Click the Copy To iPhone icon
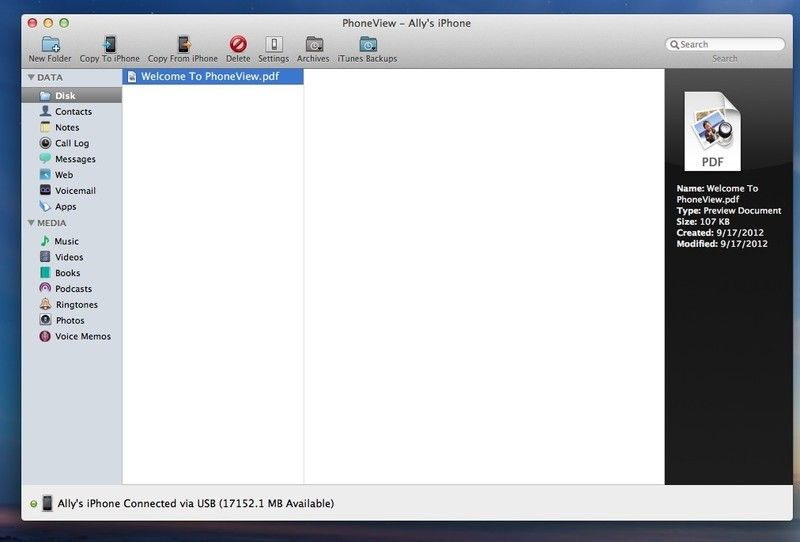The image size is (800, 542). (x=110, y=44)
